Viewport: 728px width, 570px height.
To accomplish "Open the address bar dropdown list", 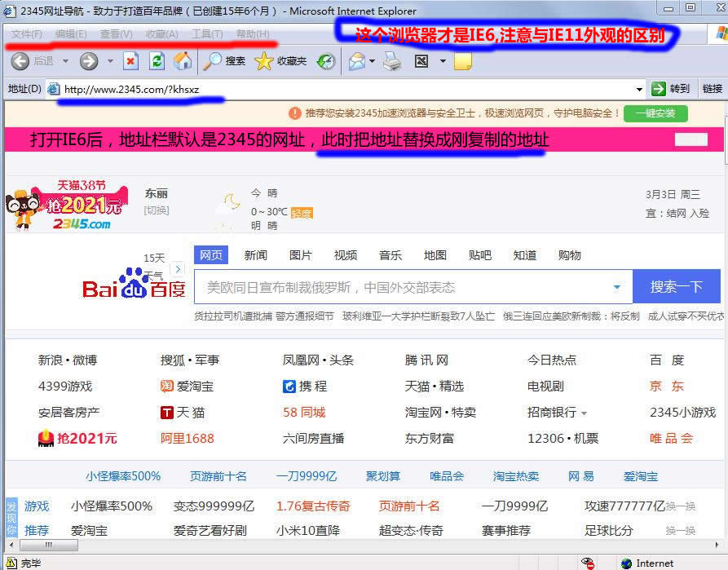I will [639, 89].
